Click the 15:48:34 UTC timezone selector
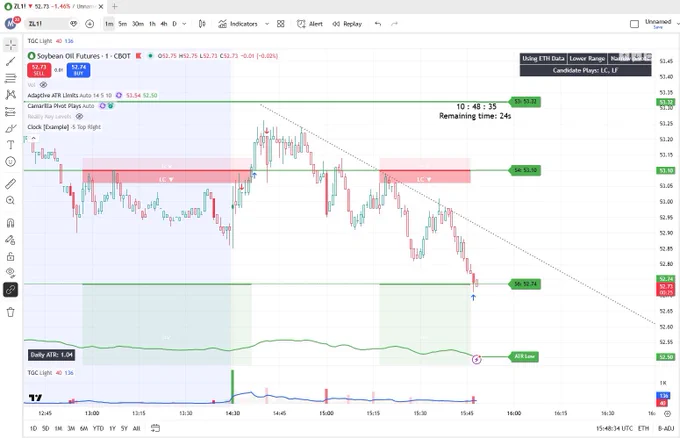This screenshot has width=680, height=438. (x=614, y=428)
